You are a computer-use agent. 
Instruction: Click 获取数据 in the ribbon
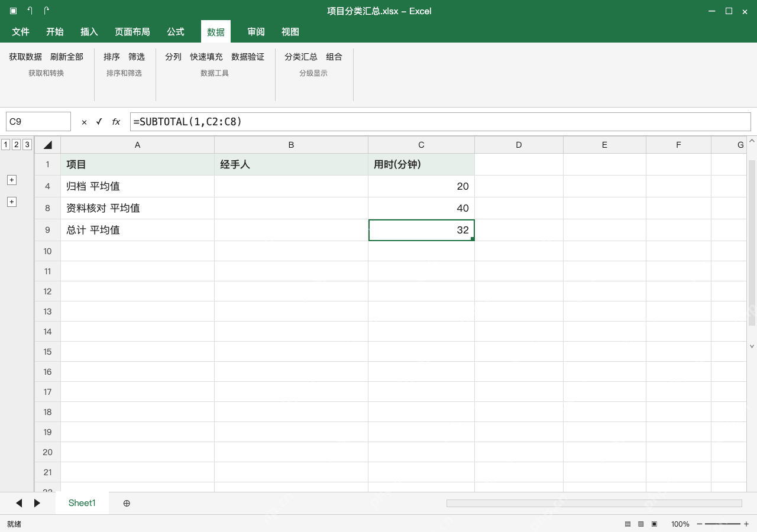25,57
